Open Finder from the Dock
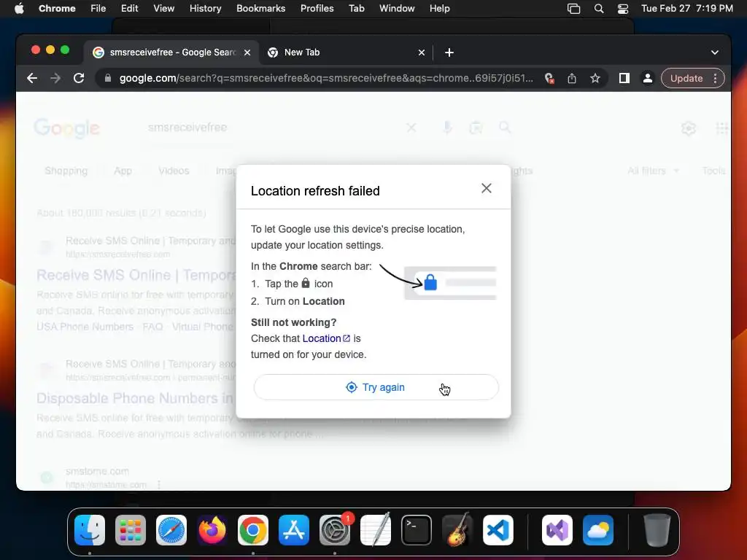The width and height of the screenshot is (747, 560). tap(90, 530)
